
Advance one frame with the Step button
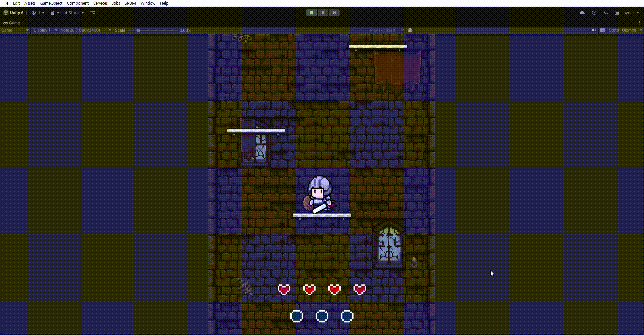click(334, 13)
